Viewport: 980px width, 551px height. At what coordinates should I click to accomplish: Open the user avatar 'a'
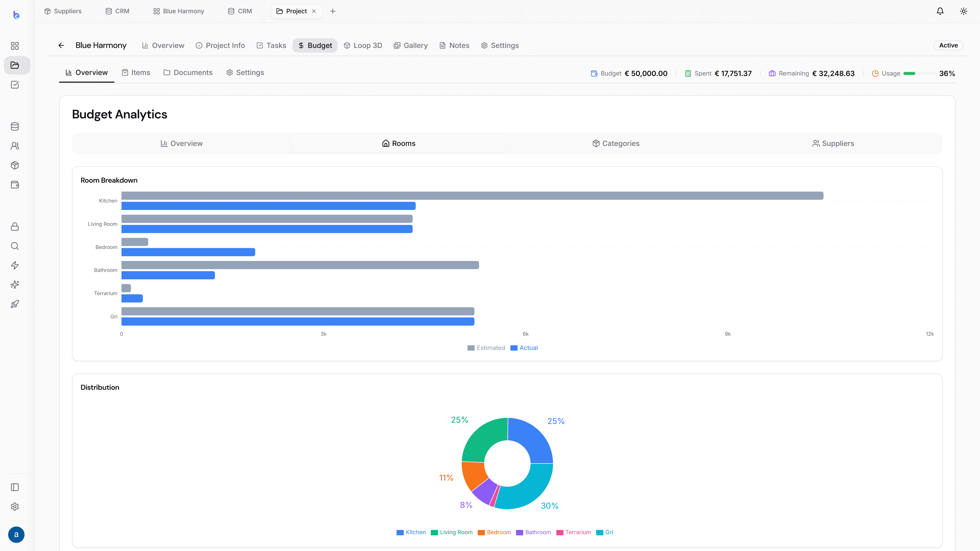16,535
